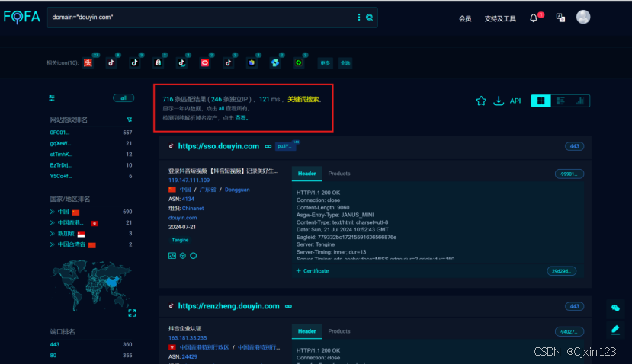Click the cube icon under Tengine tag
This screenshot has height=364, width=632.
(x=183, y=256)
